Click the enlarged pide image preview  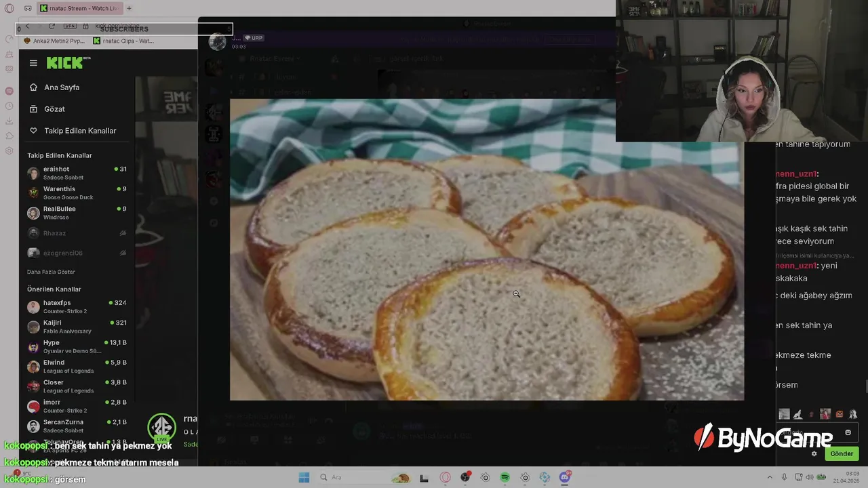pyautogui.click(x=487, y=249)
